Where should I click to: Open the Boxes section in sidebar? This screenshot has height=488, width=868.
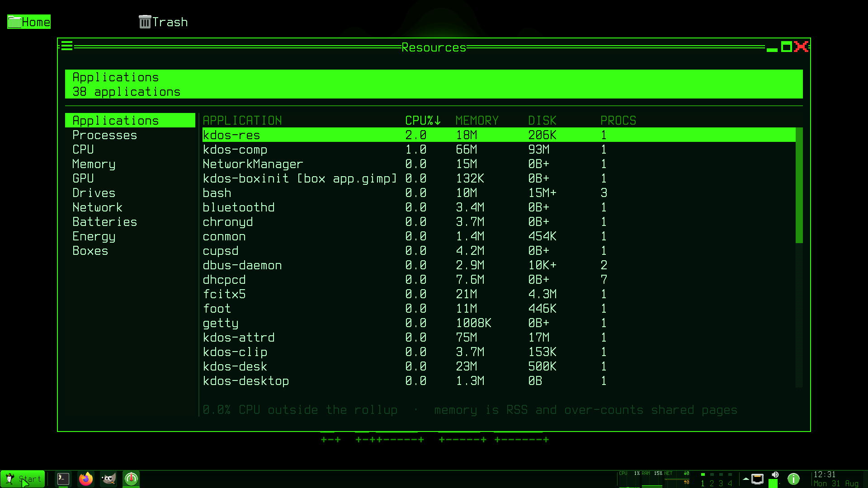(x=130, y=250)
